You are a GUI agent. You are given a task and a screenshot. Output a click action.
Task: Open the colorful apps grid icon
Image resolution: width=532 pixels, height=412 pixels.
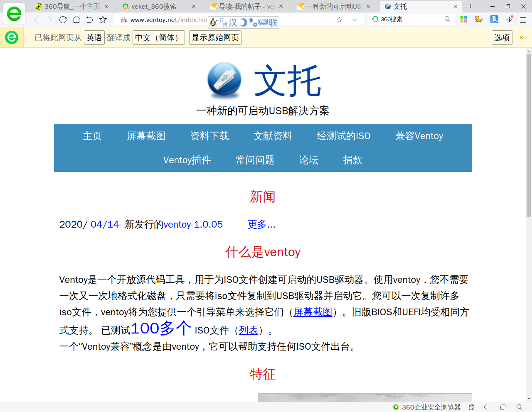click(464, 20)
